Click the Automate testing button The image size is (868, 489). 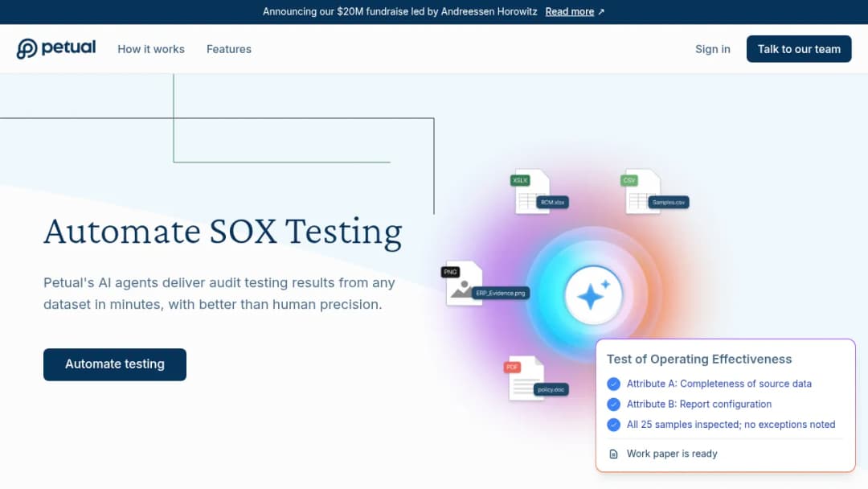(x=115, y=364)
